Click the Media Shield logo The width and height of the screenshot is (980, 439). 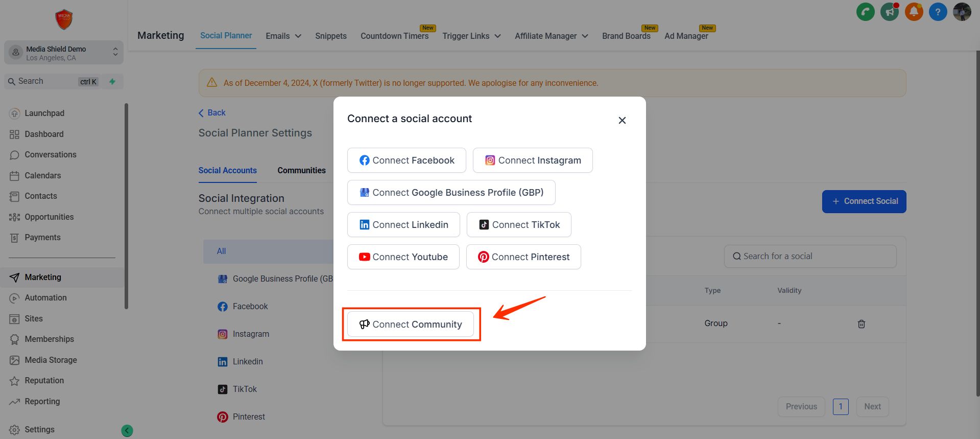64,19
